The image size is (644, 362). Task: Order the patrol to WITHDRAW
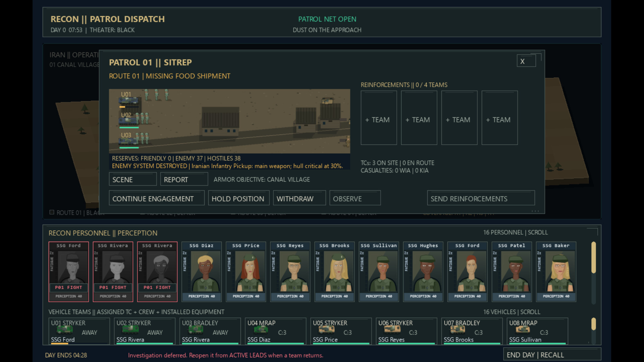[299, 198]
